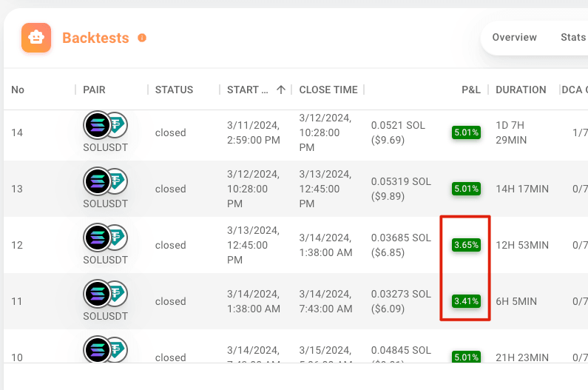
Task: Click the sort arrow in Start column header
Action: click(x=280, y=90)
